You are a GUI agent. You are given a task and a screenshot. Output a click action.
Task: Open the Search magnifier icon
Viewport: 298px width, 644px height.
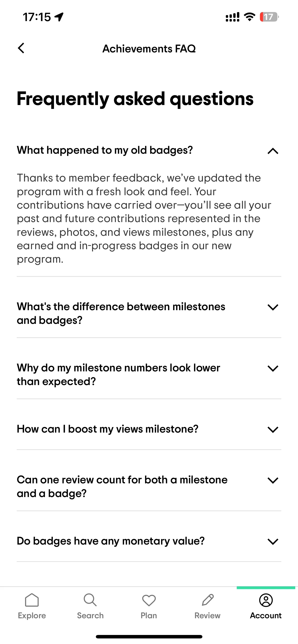[x=90, y=600]
